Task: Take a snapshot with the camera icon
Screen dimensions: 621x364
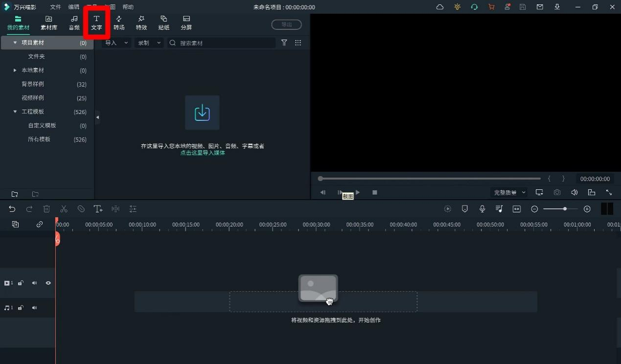Action: [557, 192]
